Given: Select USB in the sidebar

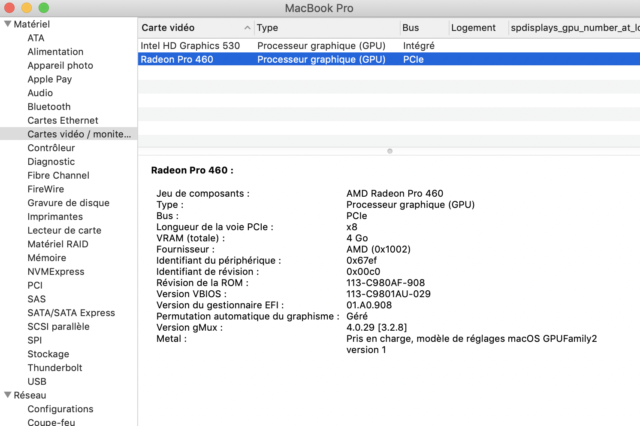Looking at the screenshot, I should click(37, 382).
